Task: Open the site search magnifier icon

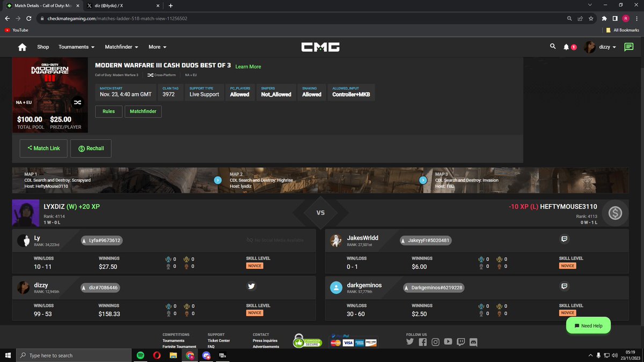Action: click(x=553, y=47)
